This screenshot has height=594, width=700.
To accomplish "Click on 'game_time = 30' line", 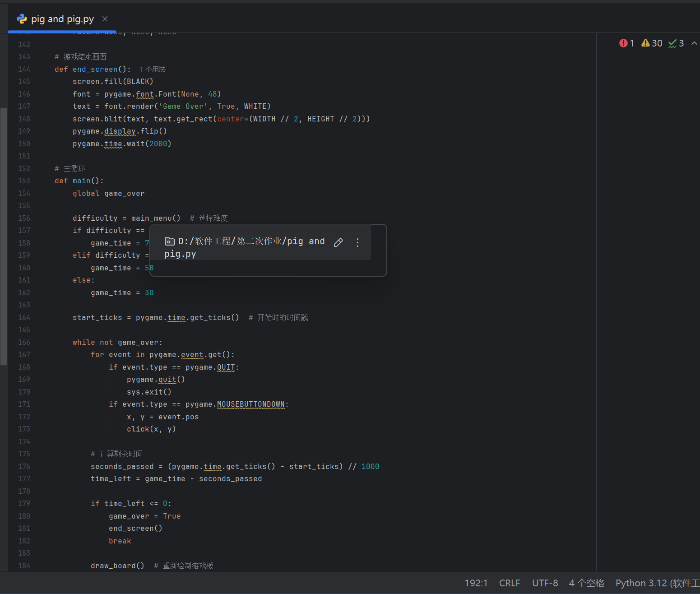I will (122, 292).
